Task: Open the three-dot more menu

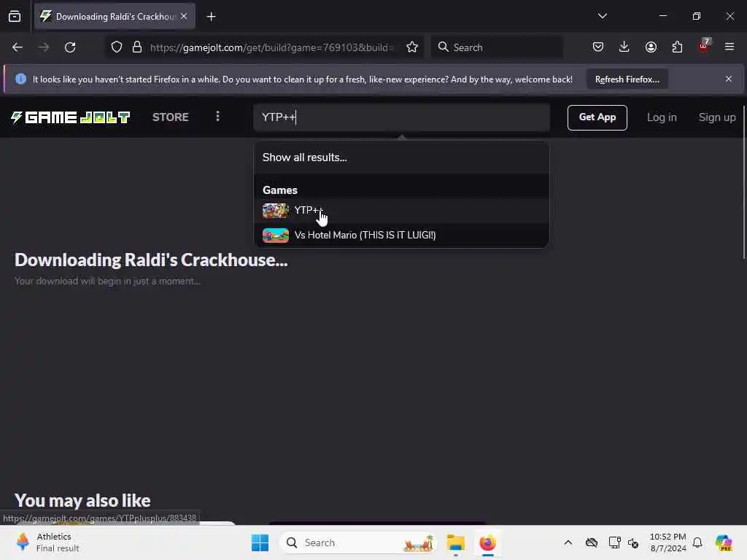Action: pyautogui.click(x=217, y=117)
